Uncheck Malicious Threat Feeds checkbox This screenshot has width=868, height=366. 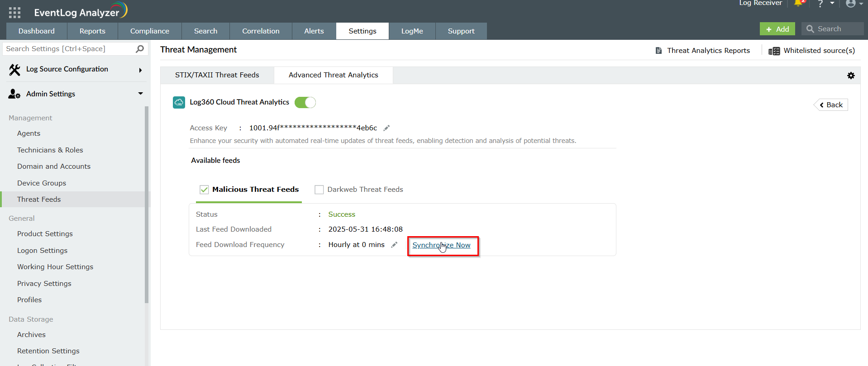[204, 190]
